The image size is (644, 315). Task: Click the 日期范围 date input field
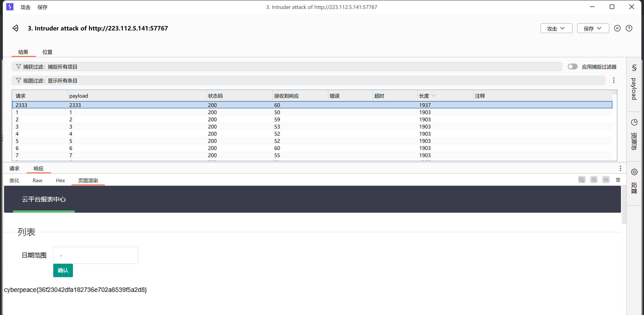point(96,255)
